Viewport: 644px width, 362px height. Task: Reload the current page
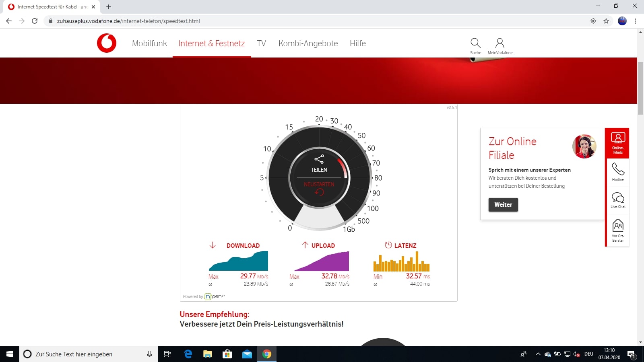pos(35,21)
